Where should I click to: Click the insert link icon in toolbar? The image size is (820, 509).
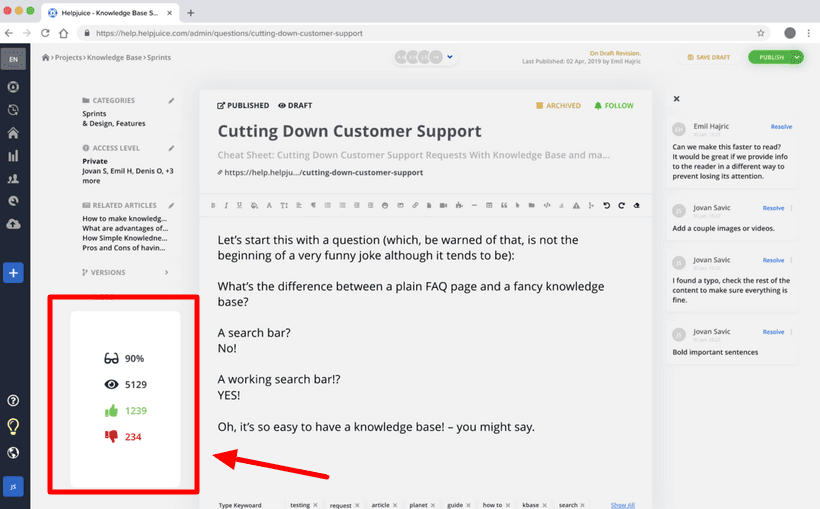416,206
